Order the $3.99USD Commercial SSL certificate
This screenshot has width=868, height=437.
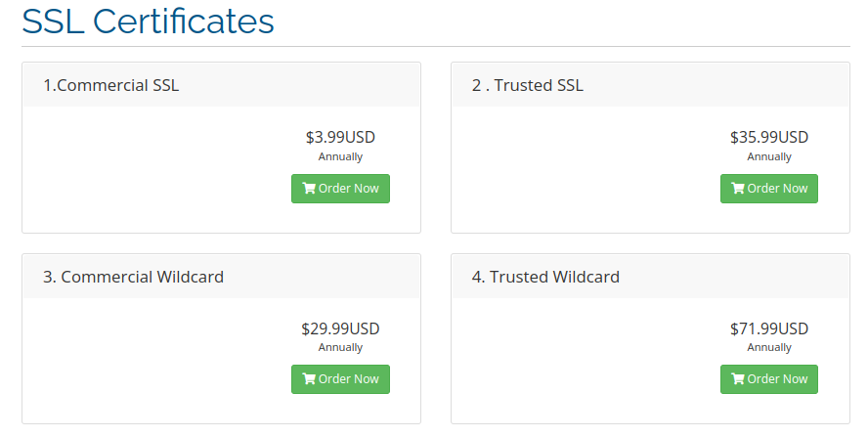click(x=340, y=189)
